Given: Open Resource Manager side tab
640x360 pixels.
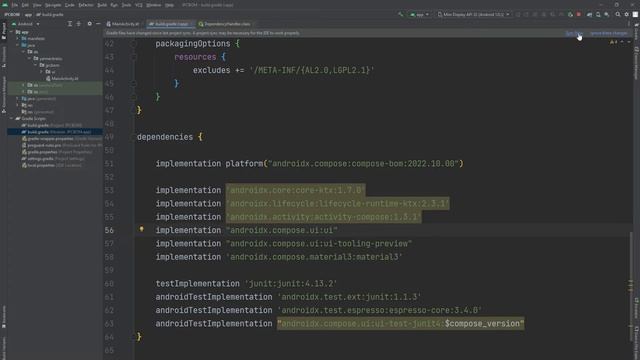Looking at the screenshot, I should pos(4,94).
